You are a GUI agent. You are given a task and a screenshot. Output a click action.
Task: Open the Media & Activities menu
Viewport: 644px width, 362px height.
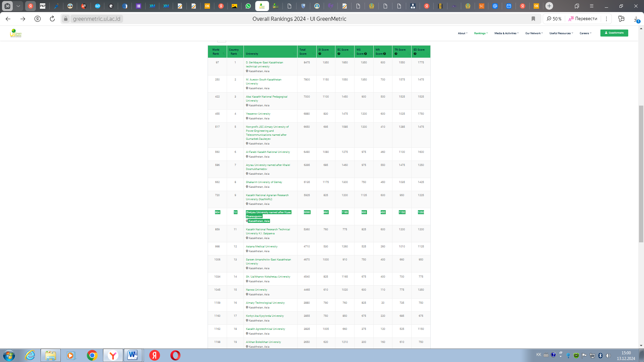506,33
